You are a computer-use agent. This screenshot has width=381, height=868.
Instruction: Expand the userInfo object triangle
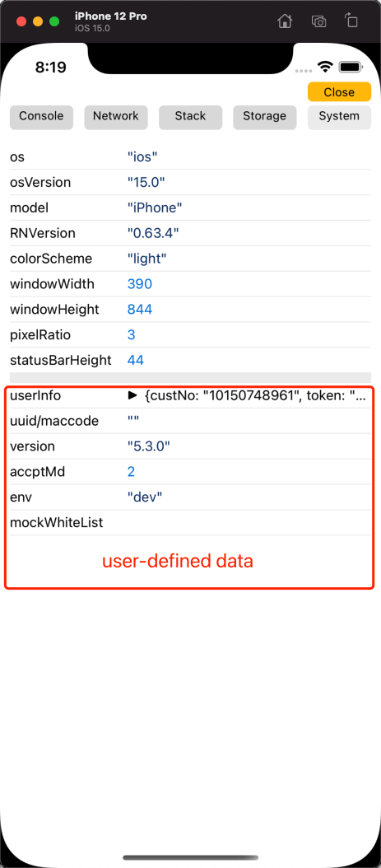click(132, 395)
